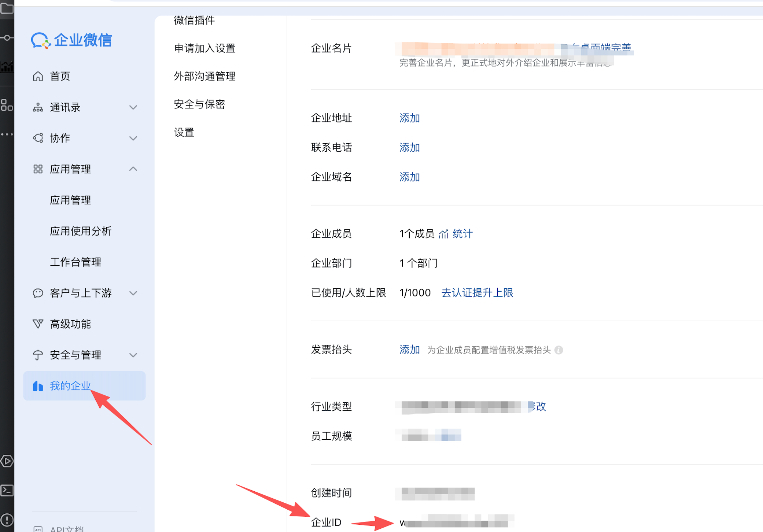Click the folder icon in the dark left strip
Screen dimensions: 763x532
coord(7,8)
